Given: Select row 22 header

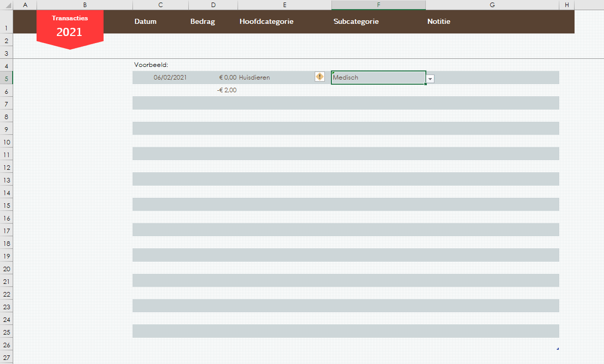Looking at the screenshot, I should point(7,294).
